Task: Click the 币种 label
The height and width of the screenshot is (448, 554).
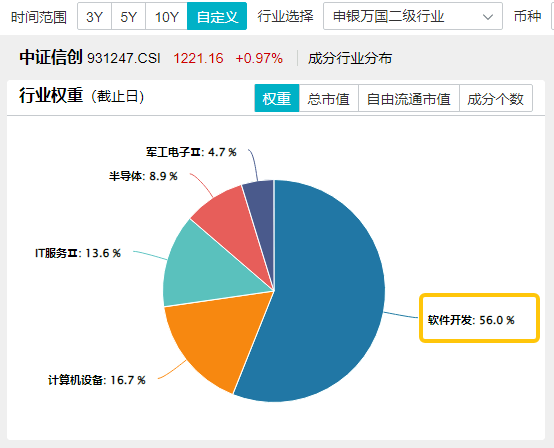Action: 528,16
